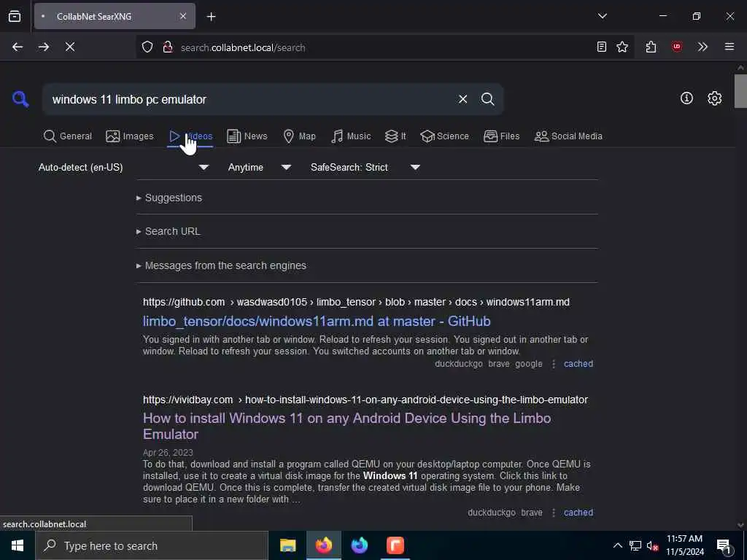Open File Explorer from taskbar
This screenshot has height=560, width=747.
pyautogui.click(x=287, y=545)
